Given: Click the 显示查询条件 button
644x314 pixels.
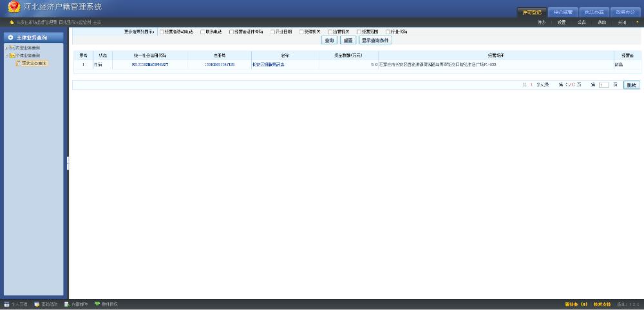Looking at the screenshot, I should click(375, 40).
